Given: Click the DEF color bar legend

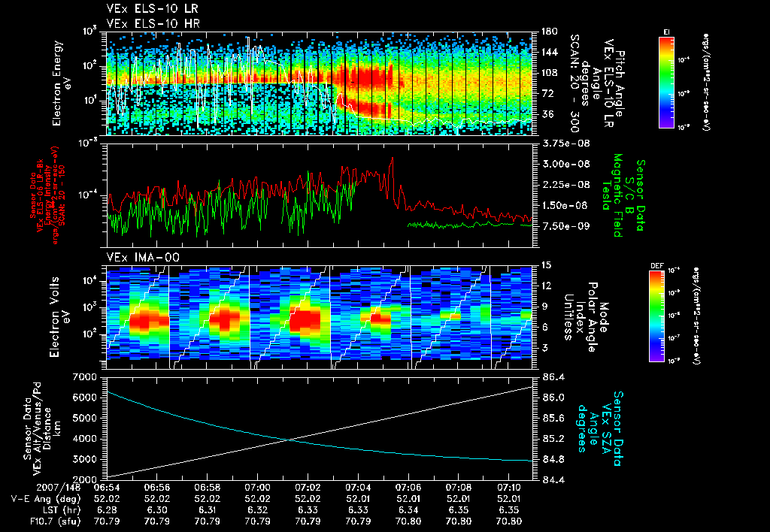Looking at the screenshot, I should pyautogui.click(x=656, y=316).
